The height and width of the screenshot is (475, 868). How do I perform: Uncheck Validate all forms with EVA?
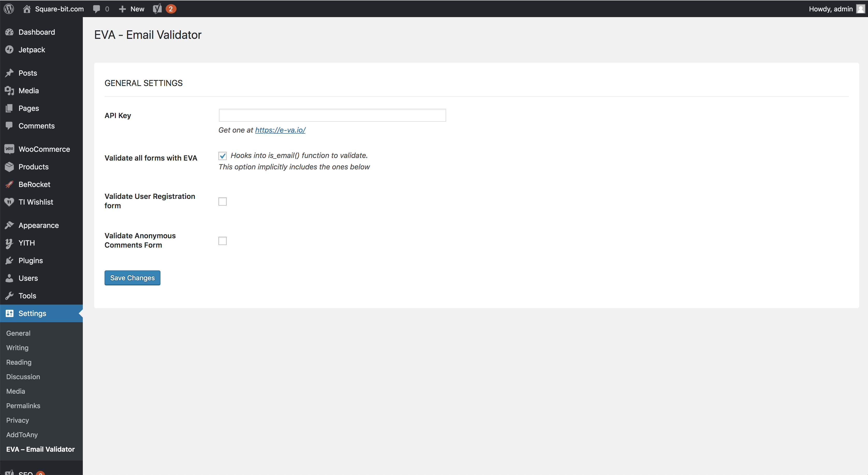point(222,156)
